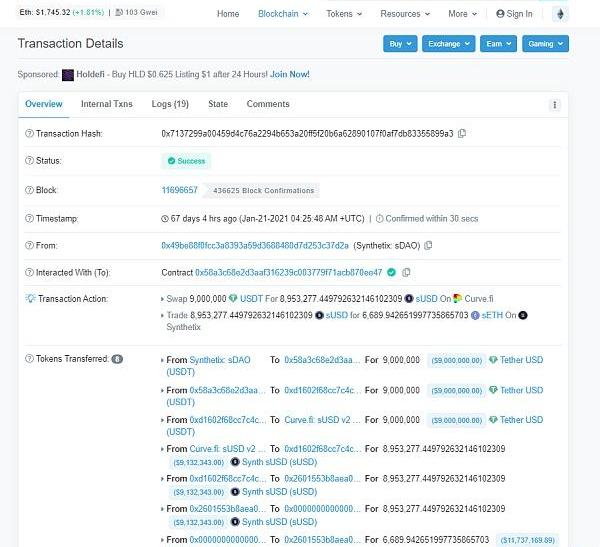This screenshot has width=600, height=547.
Task: Copy the transaction hash to clipboard
Action: point(462,133)
